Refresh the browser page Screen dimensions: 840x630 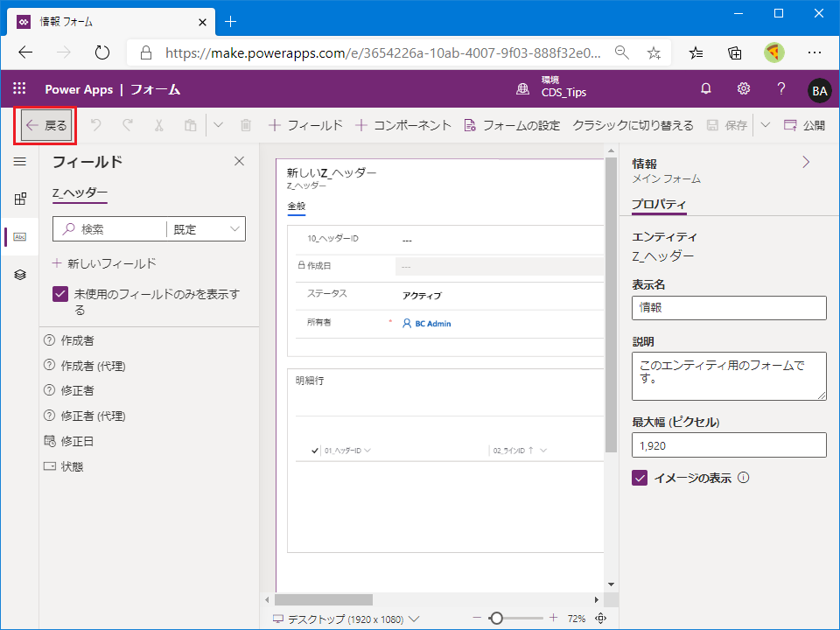click(101, 52)
